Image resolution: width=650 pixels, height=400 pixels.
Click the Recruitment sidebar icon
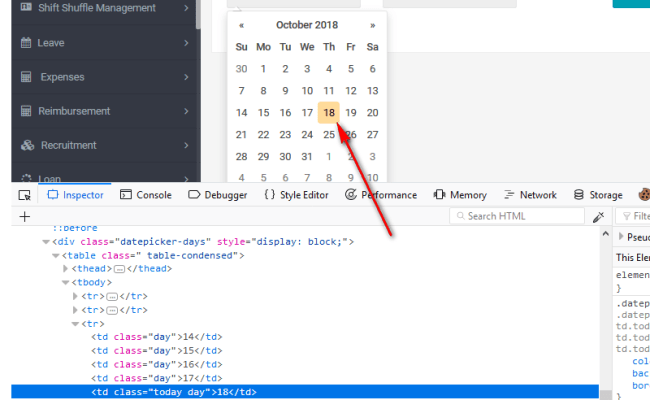pos(27,145)
